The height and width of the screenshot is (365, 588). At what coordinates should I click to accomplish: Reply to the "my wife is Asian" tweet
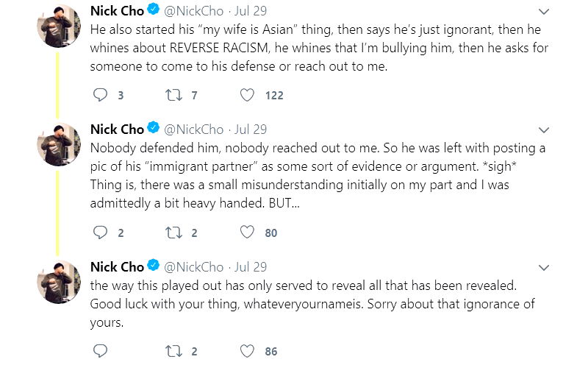point(101,95)
